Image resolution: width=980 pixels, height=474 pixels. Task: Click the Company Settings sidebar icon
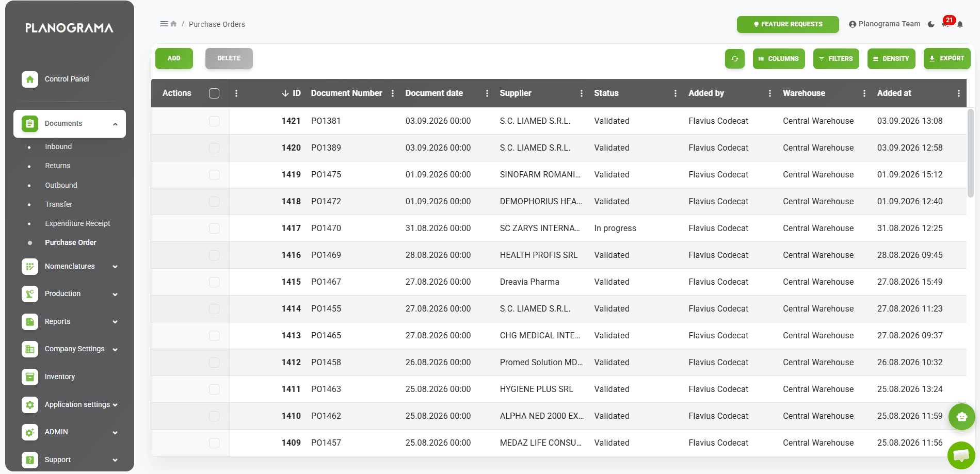[30, 349]
